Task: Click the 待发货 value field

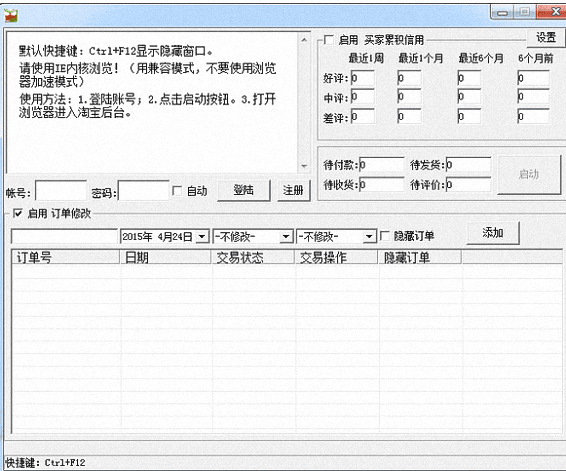Action: (468, 165)
